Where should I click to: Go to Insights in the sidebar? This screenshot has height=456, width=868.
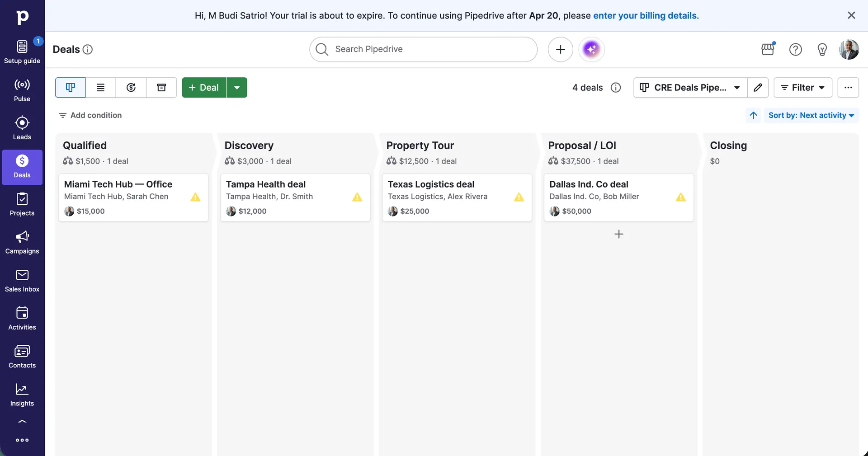[x=22, y=394]
